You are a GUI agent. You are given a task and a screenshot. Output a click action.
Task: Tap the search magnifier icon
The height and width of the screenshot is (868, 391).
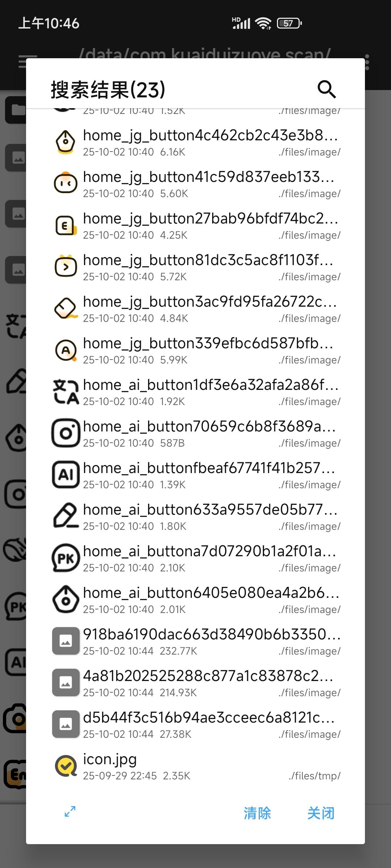point(327,89)
